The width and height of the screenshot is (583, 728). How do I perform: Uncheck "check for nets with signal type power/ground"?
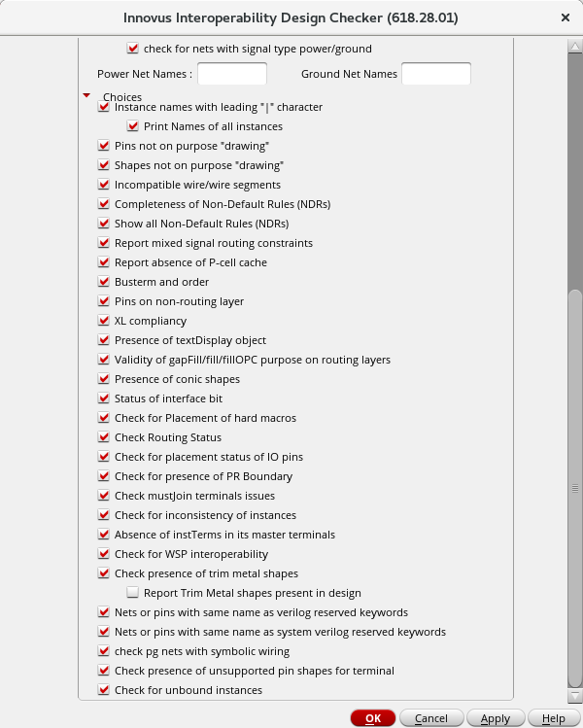click(x=133, y=49)
